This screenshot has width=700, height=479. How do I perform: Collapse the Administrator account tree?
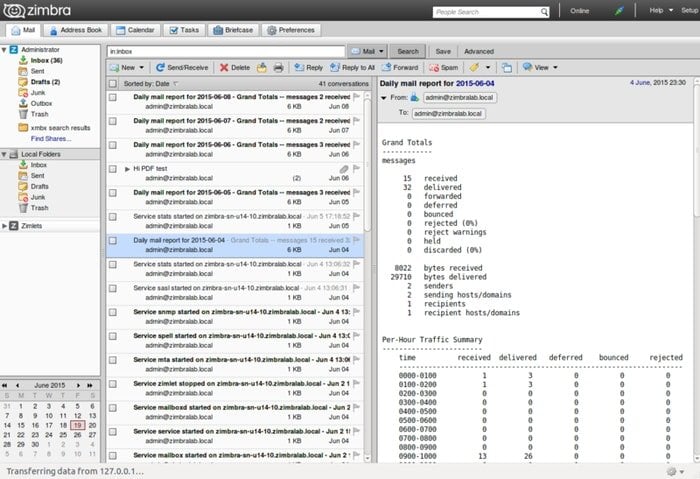click(4, 50)
